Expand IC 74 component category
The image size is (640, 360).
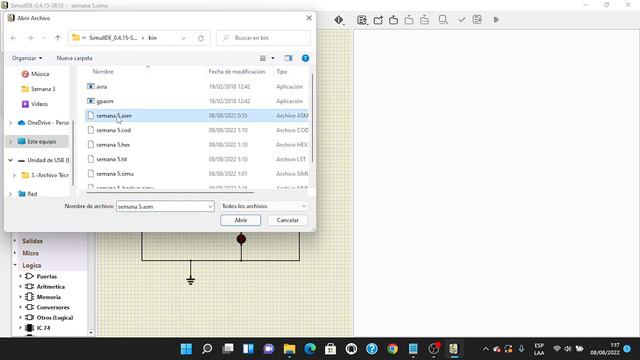point(20,327)
